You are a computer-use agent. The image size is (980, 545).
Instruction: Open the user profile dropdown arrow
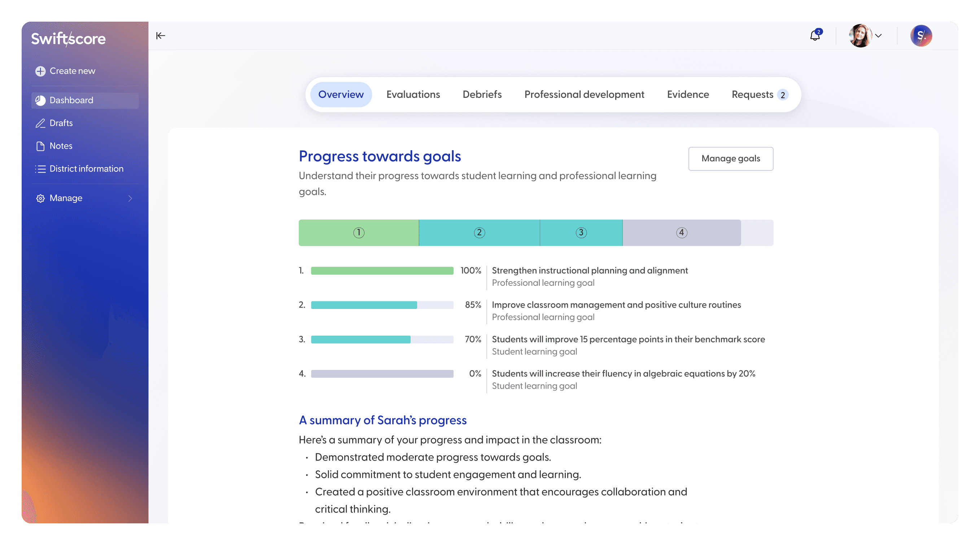pyautogui.click(x=878, y=36)
